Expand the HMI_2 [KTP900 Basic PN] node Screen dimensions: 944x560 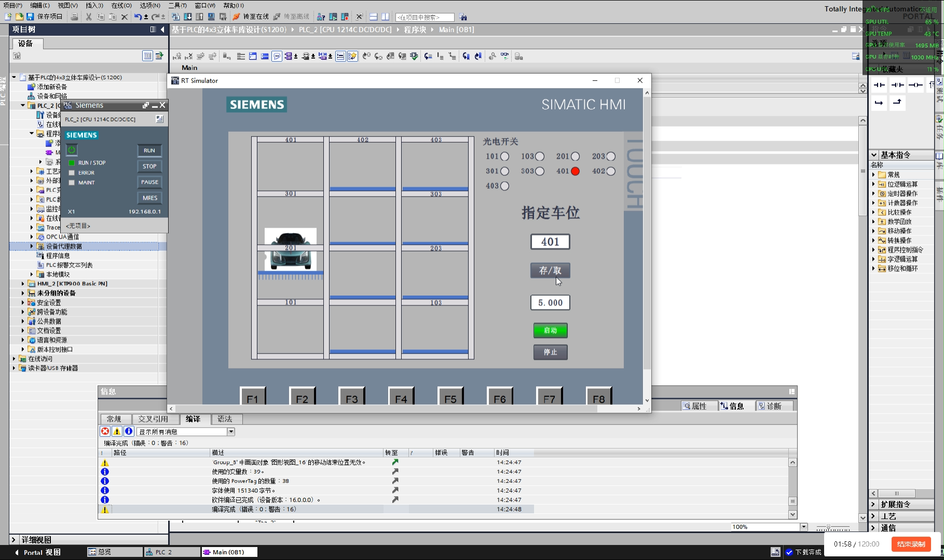23,284
